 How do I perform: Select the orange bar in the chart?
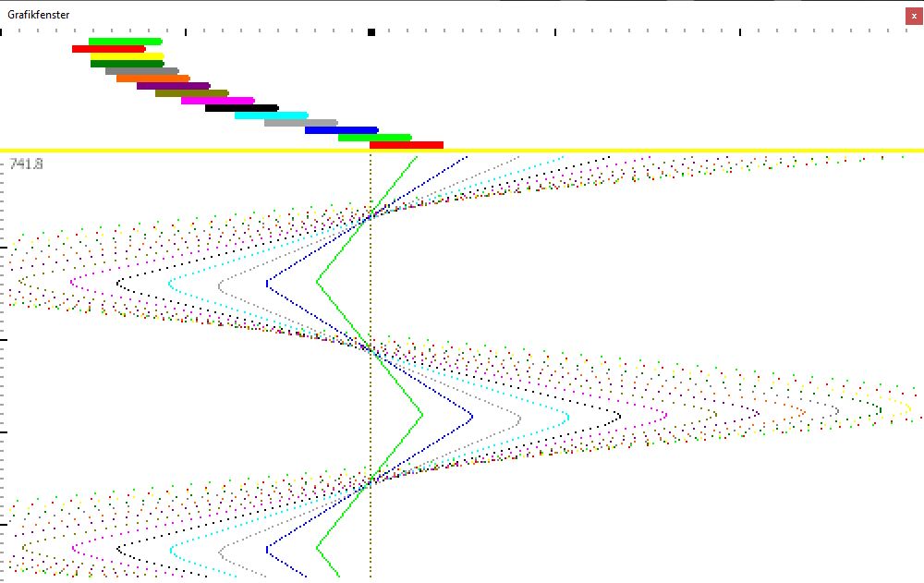coord(152,79)
